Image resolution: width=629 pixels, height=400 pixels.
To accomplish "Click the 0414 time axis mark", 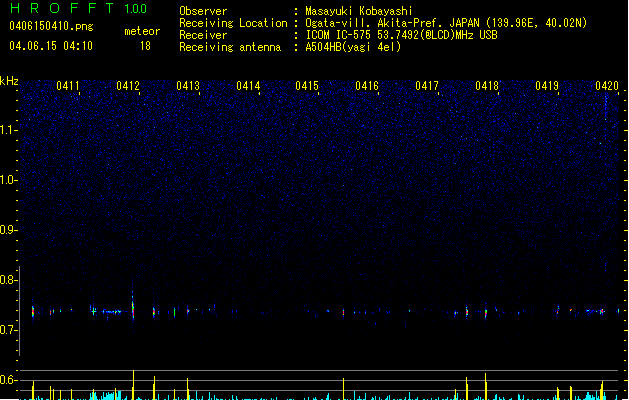I will pyautogui.click(x=248, y=86).
